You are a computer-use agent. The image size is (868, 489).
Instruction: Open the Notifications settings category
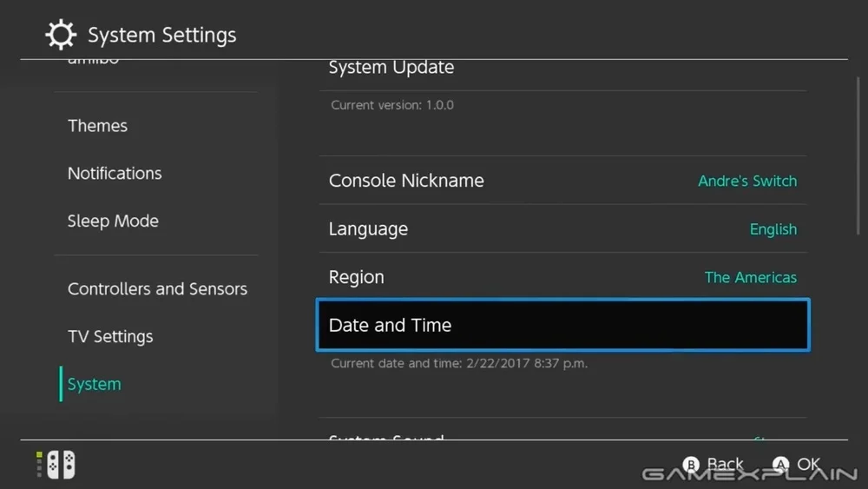[115, 174]
